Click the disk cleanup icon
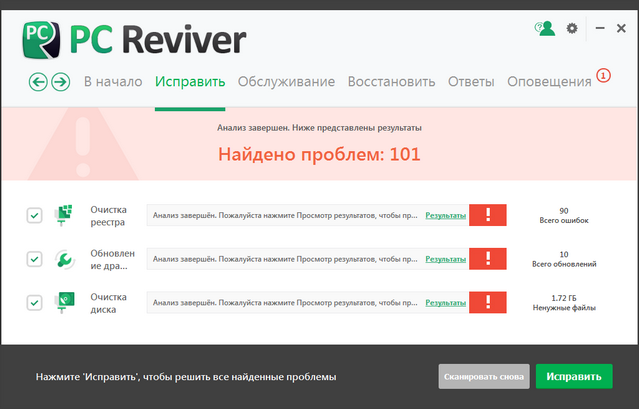 (65, 302)
